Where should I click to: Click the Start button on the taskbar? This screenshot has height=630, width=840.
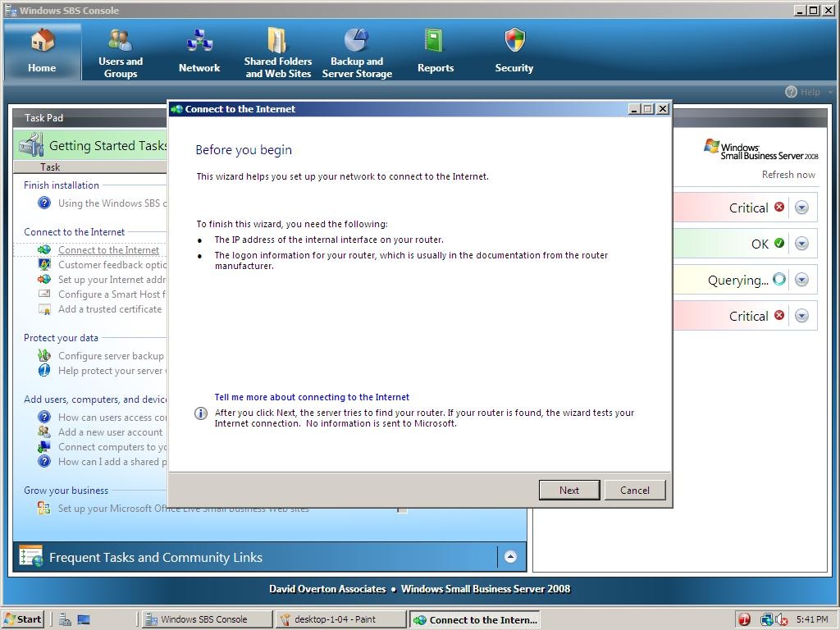(x=22, y=619)
